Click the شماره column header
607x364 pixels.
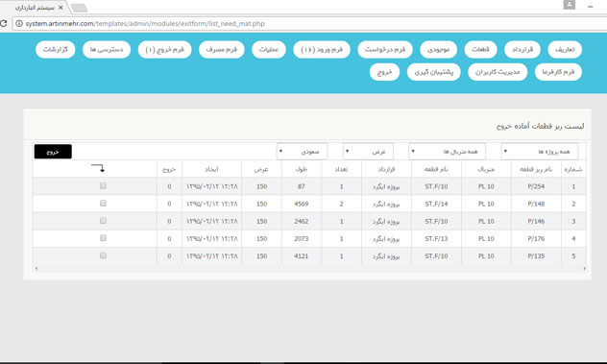point(573,169)
